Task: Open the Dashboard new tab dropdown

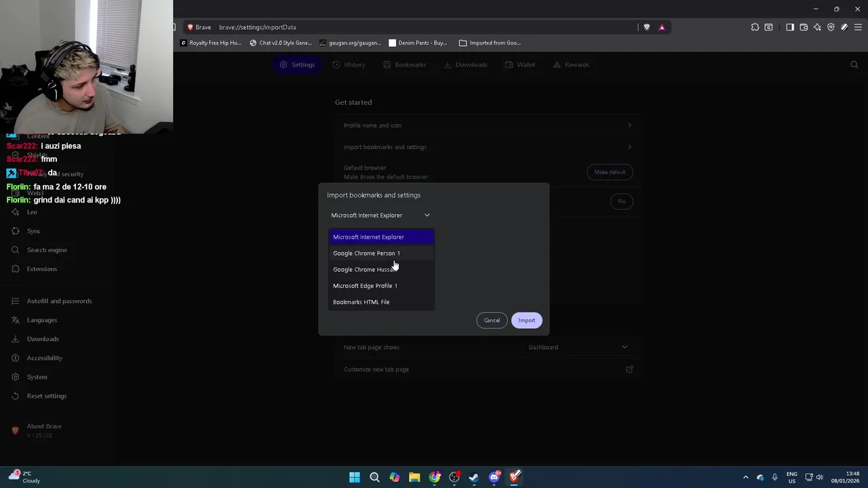Action: tap(578, 347)
